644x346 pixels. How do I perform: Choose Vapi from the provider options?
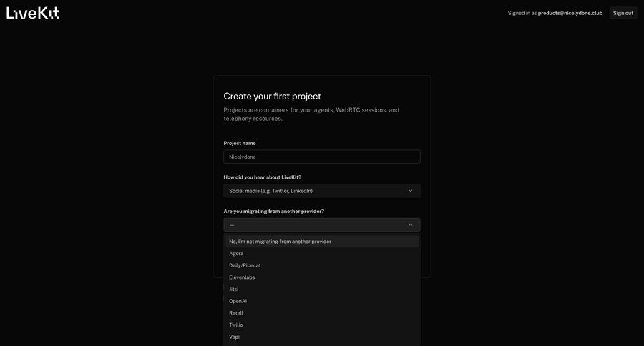[323, 337]
